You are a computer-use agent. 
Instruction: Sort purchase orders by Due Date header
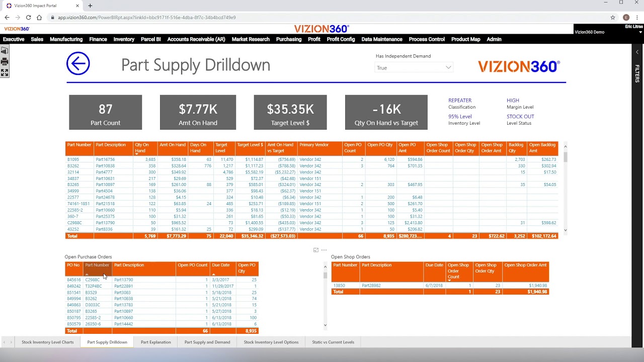tap(223, 268)
